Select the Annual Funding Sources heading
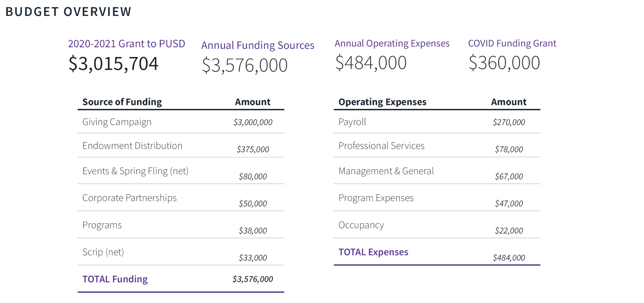 tap(258, 45)
